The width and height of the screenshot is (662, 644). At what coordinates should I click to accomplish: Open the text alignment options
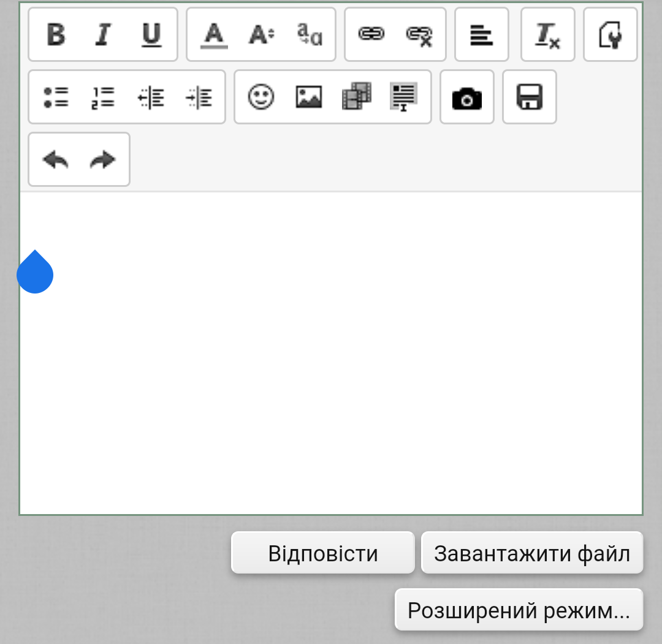[482, 34]
